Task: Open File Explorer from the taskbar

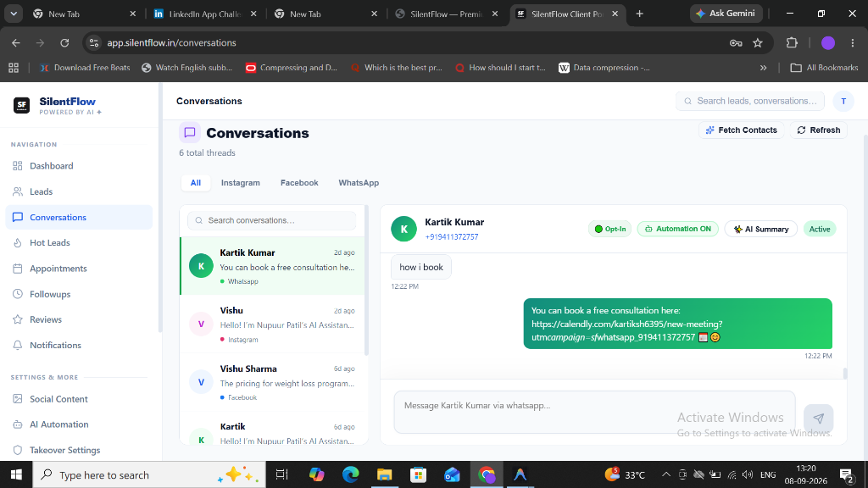Action: (384, 474)
